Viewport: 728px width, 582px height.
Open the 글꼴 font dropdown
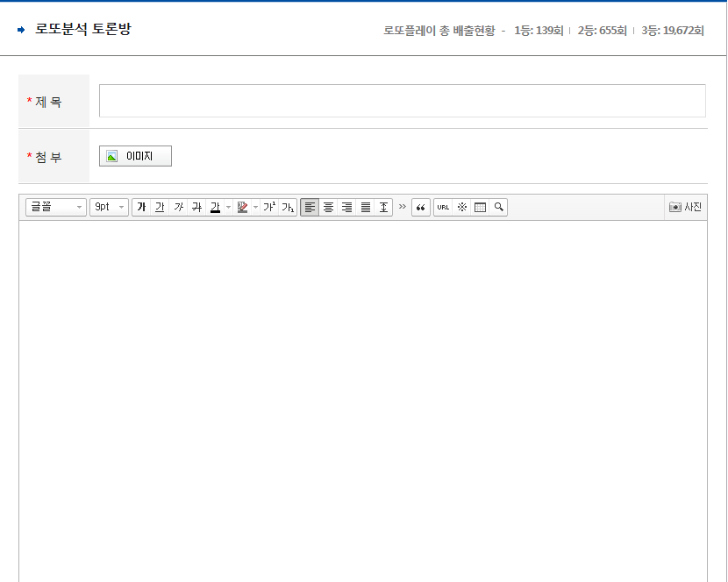pyautogui.click(x=56, y=208)
